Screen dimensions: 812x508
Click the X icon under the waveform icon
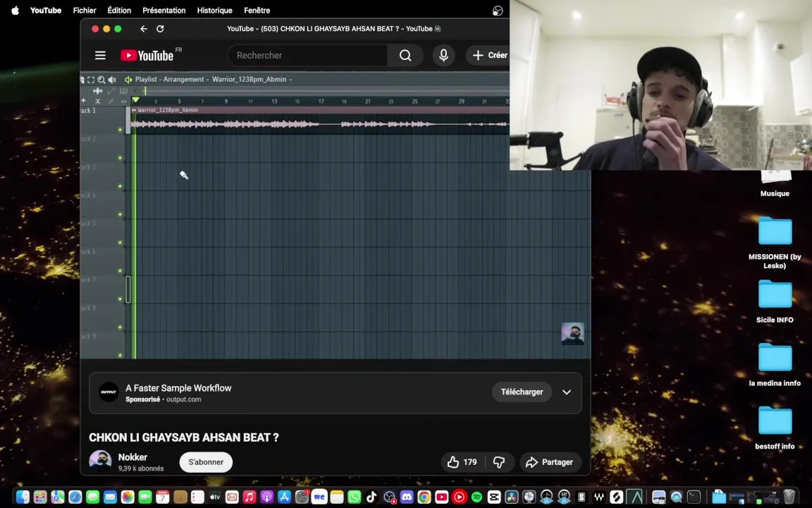97,101
